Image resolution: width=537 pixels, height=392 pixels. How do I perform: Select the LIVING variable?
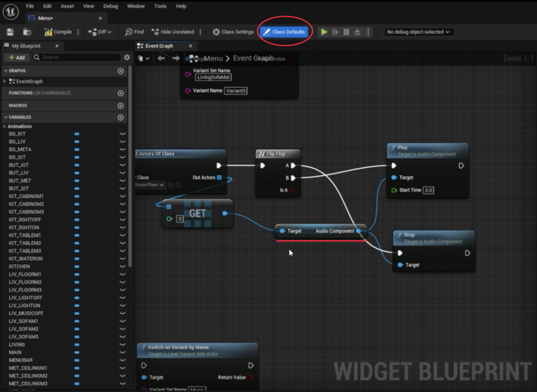(17, 344)
